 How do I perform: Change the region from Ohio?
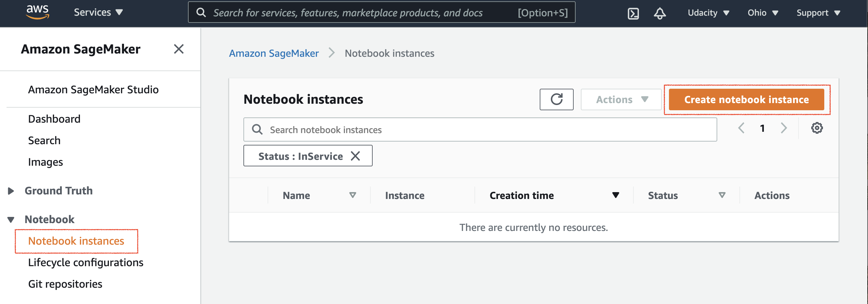pyautogui.click(x=763, y=13)
